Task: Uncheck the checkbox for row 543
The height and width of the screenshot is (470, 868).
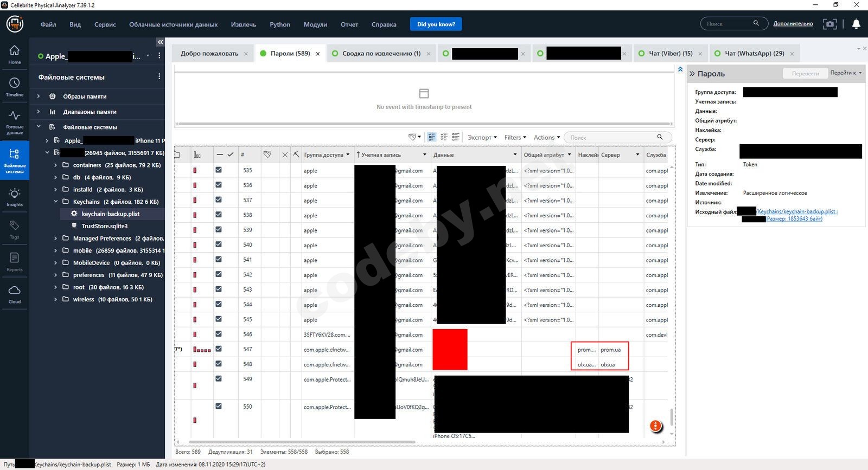Action: [x=219, y=289]
